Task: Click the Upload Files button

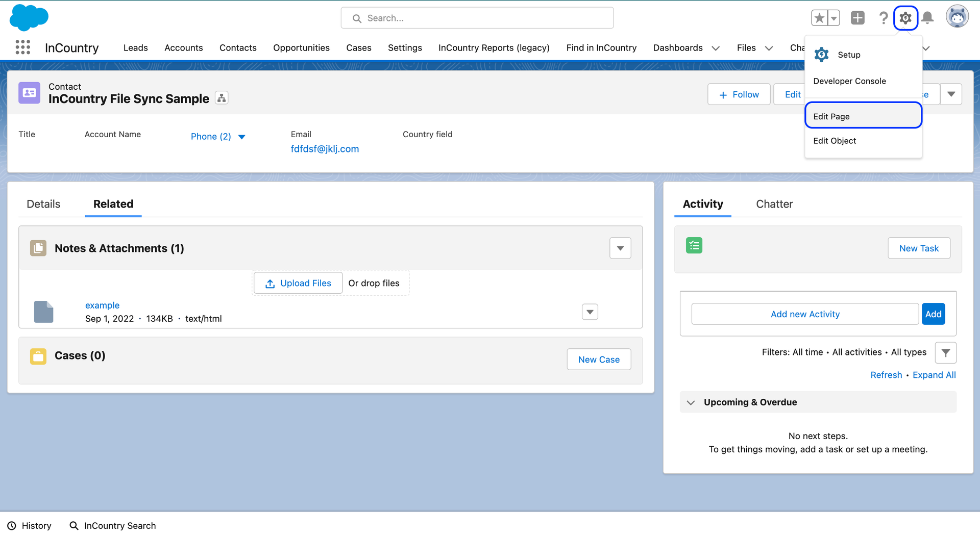Action: pyautogui.click(x=298, y=283)
